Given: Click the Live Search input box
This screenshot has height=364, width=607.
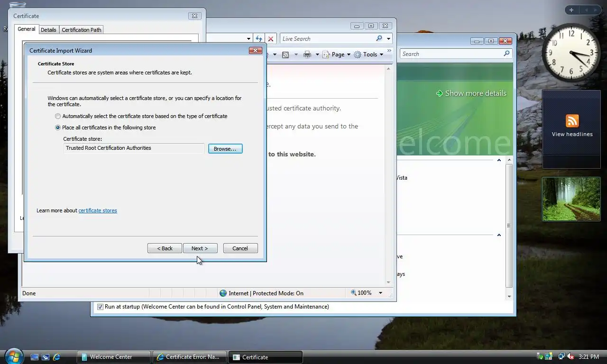Looking at the screenshot, I should (x=327, y=39).
